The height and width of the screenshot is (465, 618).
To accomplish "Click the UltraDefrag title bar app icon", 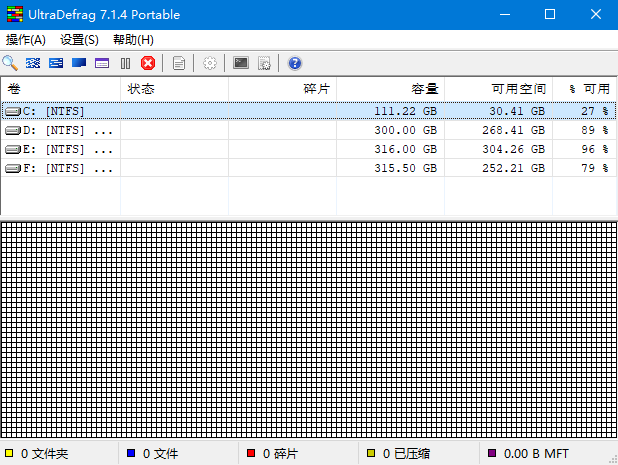I will [15, 14].
